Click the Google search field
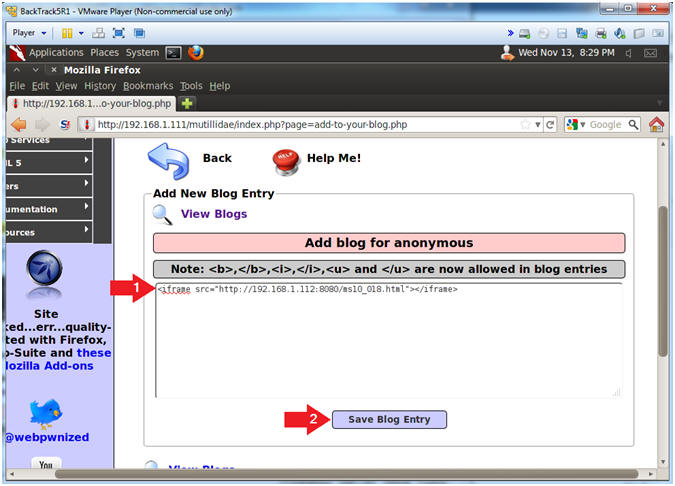This screenshot has height=486, width=675. (606, 125)
